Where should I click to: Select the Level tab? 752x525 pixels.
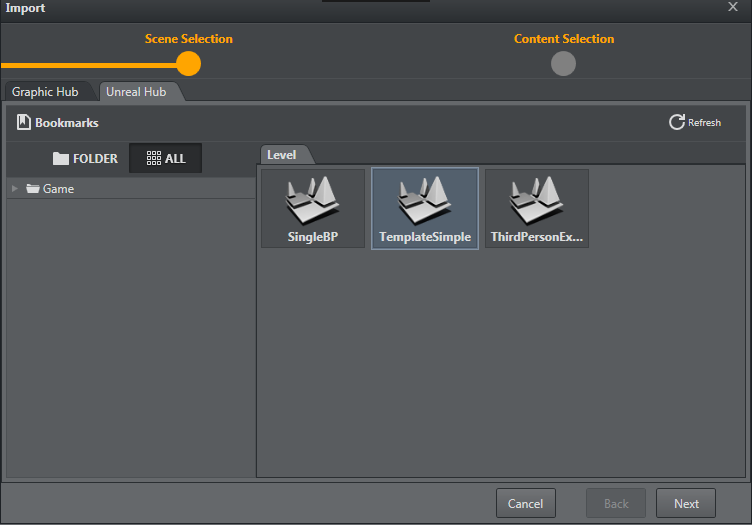(282, 155)
